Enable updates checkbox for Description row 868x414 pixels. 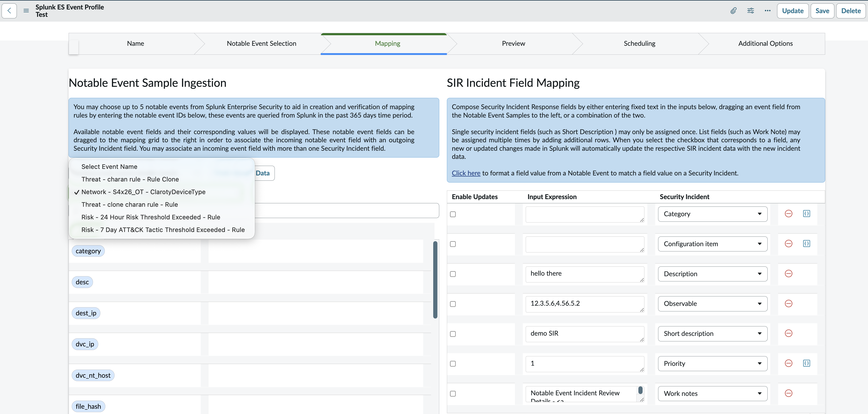tap(453, 274)
